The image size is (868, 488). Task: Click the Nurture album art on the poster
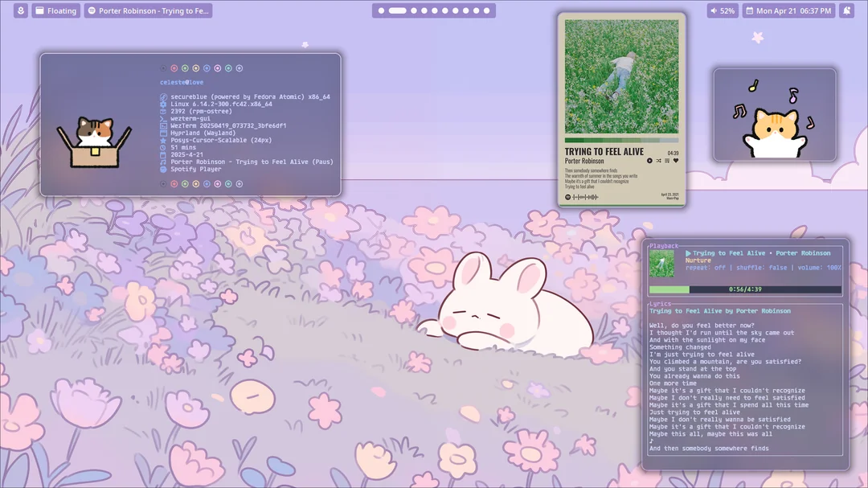(x=621, y=77)
